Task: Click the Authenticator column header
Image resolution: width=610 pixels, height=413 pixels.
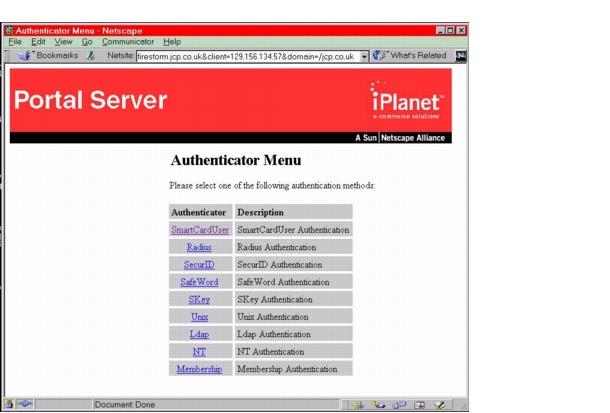Action: [x=200, y=212]
